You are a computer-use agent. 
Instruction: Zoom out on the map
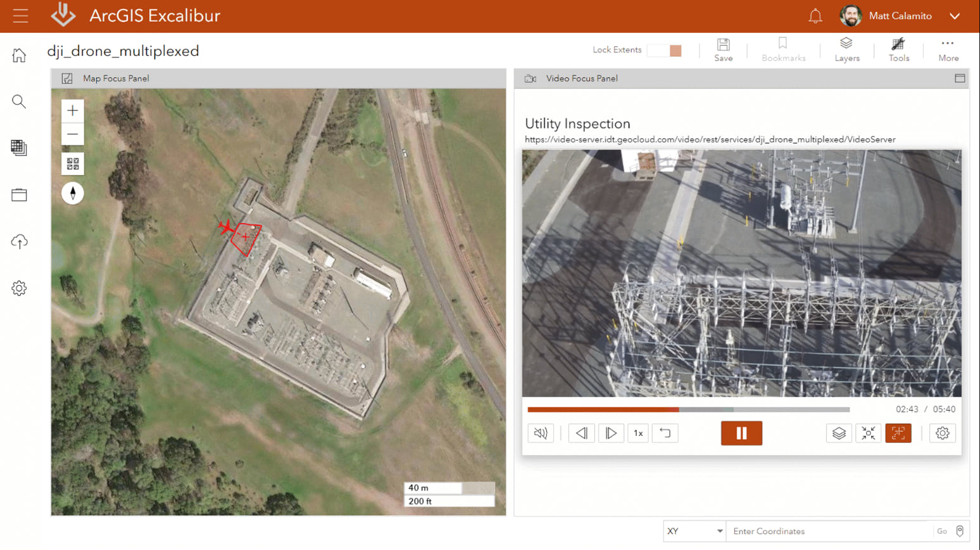pos(73,134)
